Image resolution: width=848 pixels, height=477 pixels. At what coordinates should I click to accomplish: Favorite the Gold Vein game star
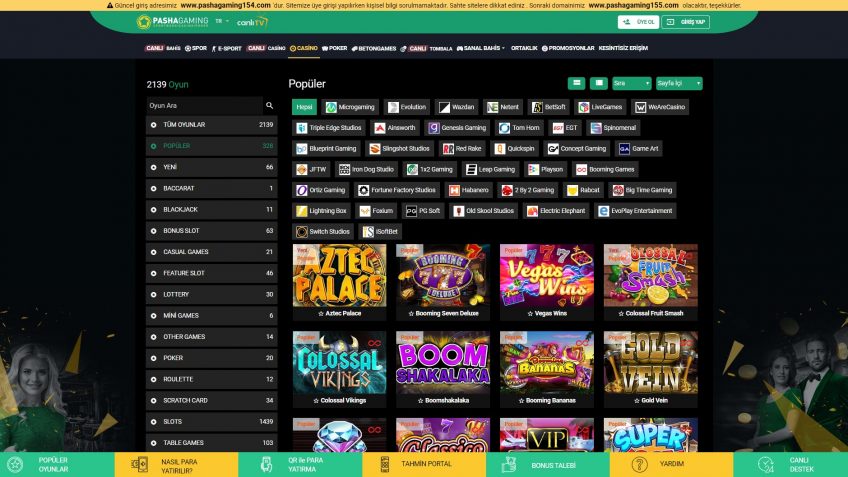coord(637,401)
